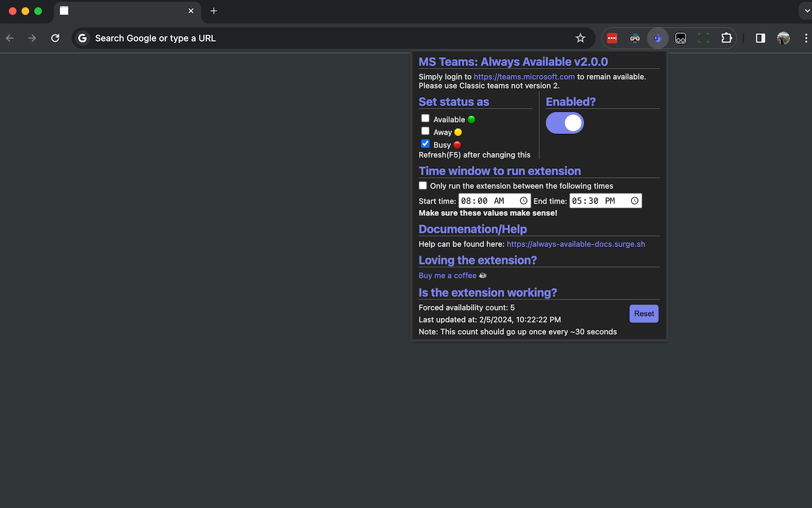Close the current browser tab
This screenshot has width=812, height=508.
click(x=191, y=11)
